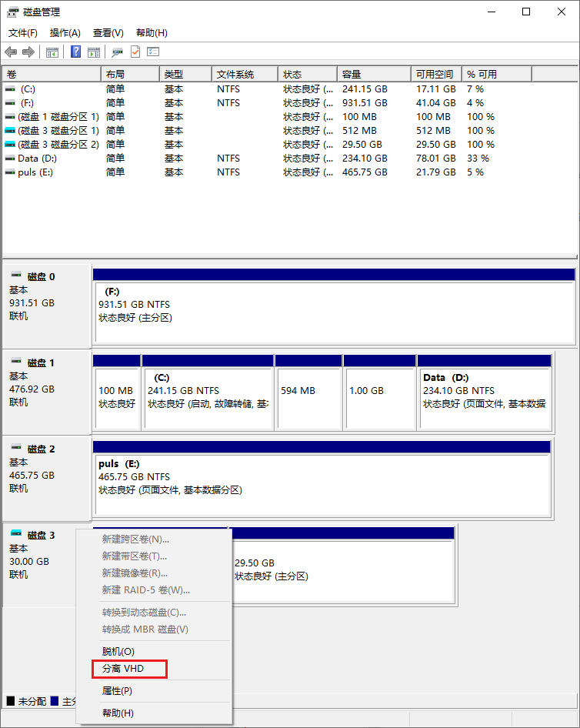The width and height of the screenshot is (580, 728).
Task: Click 属性(P) in the context menu
Action: [117, 690]
